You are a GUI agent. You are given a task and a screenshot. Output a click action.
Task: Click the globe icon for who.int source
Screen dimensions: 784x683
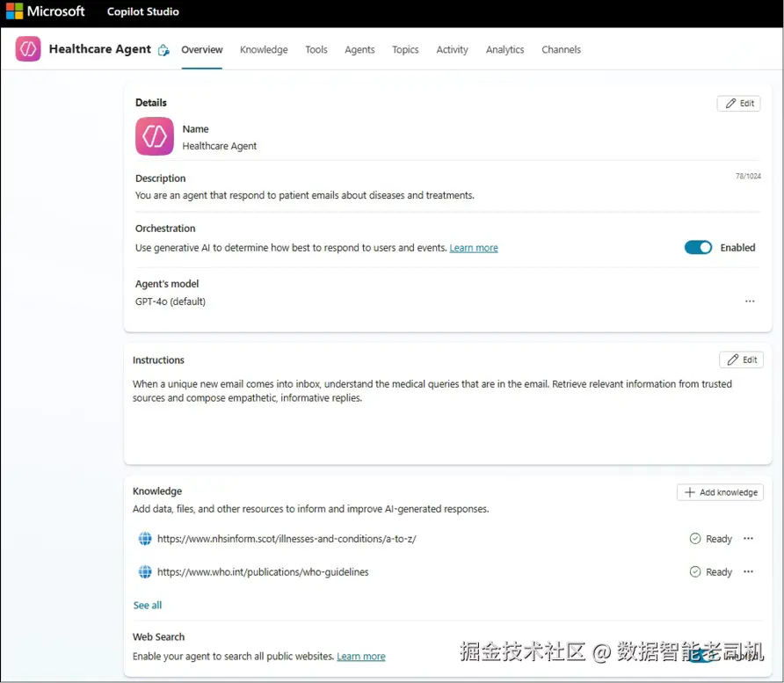(x=145, y=571)
